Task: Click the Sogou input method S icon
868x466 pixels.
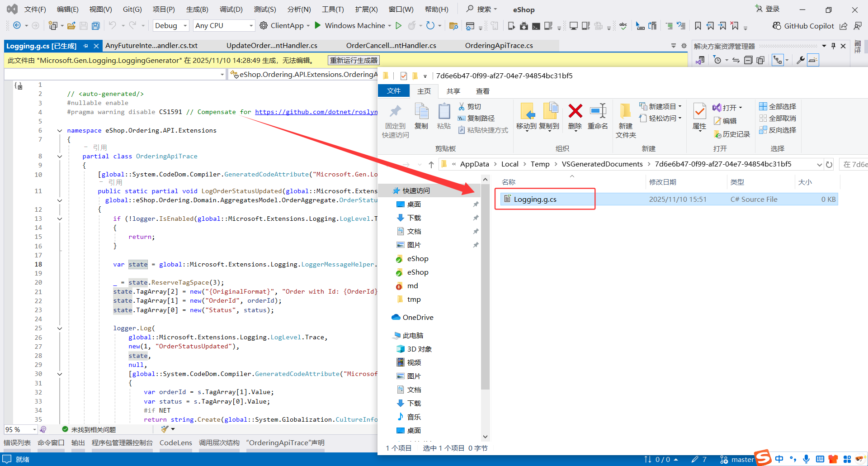Action: [x=763, y=457]
